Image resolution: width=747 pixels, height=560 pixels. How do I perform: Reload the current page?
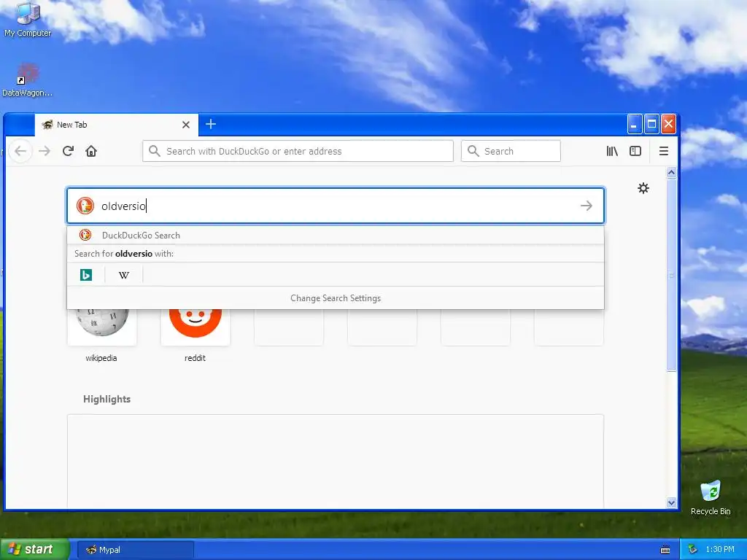(x=68, y=151)
